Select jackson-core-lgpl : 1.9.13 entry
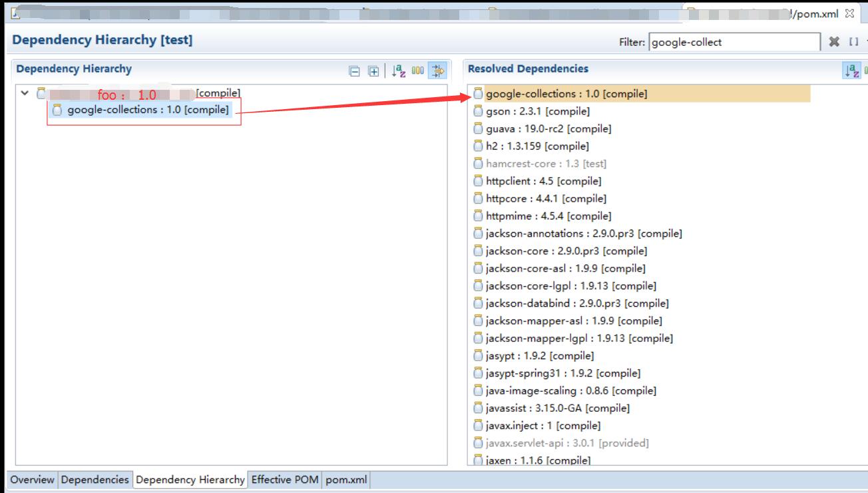The width and height of the screenshot is (868, 493). [570, 285]
